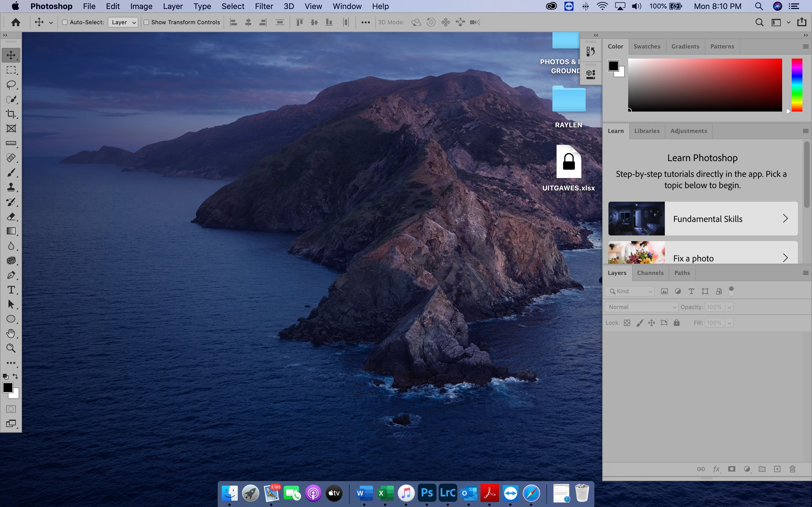Click the rainbow hue slider strip
The height and width of the screenshot is (507, 812).
click(797, 85)
